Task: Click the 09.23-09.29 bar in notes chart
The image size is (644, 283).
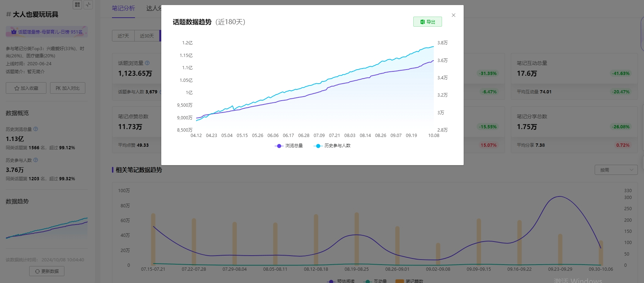Action: point(560,249)
